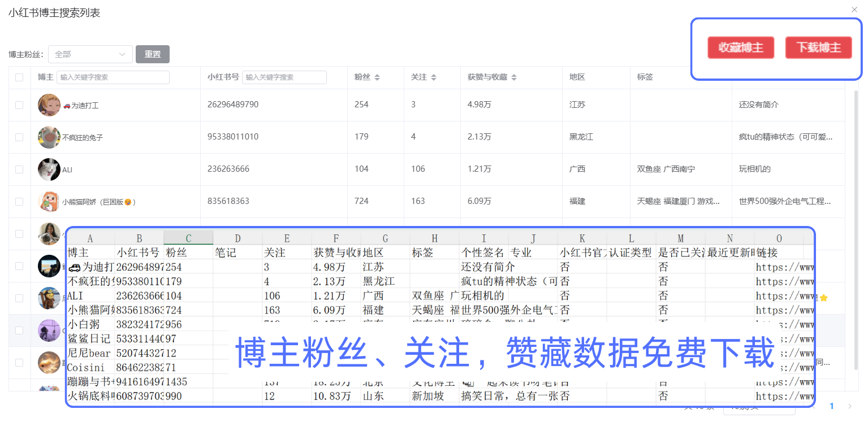
Task: Select the ALI row checkbox
Action: click(20, 169)
